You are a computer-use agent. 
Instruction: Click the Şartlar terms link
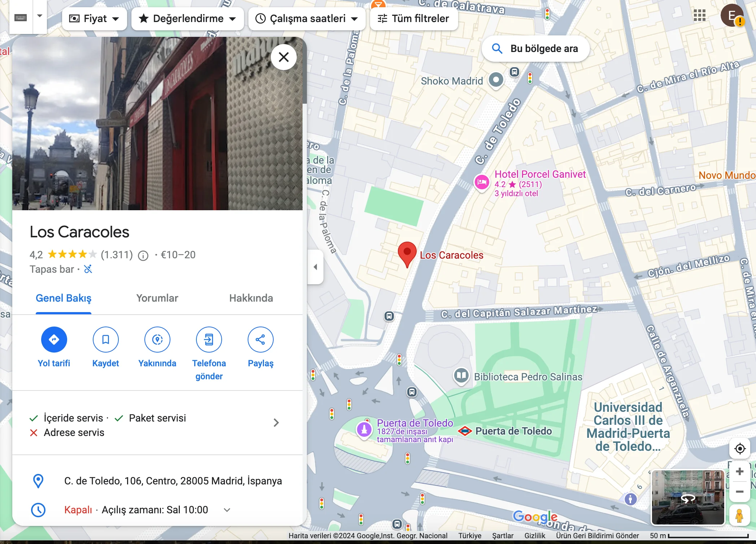coord(503,536)
